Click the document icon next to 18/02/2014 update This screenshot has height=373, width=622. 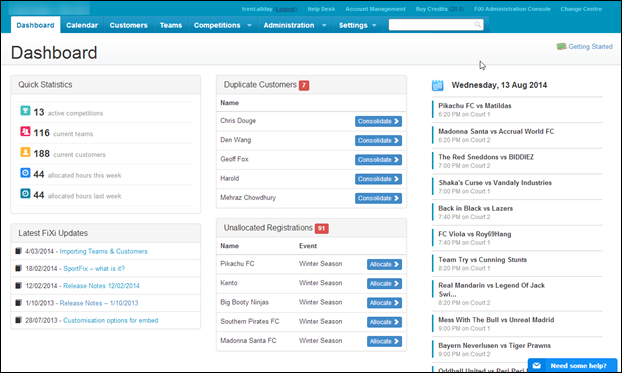pyautogui.click(x=18, y=268)
